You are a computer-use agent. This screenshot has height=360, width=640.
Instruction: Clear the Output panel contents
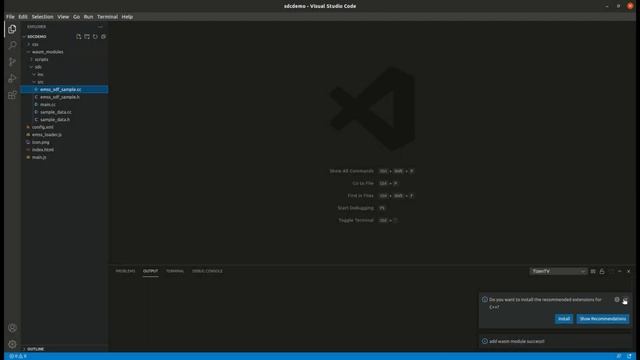pyautogui.click(x=593, y=271)
